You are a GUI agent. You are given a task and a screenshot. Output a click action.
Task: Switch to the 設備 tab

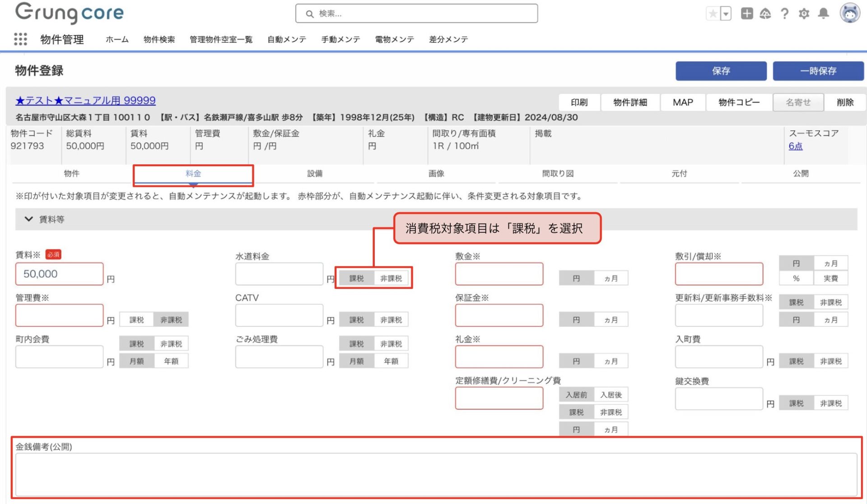pos(315,174)
